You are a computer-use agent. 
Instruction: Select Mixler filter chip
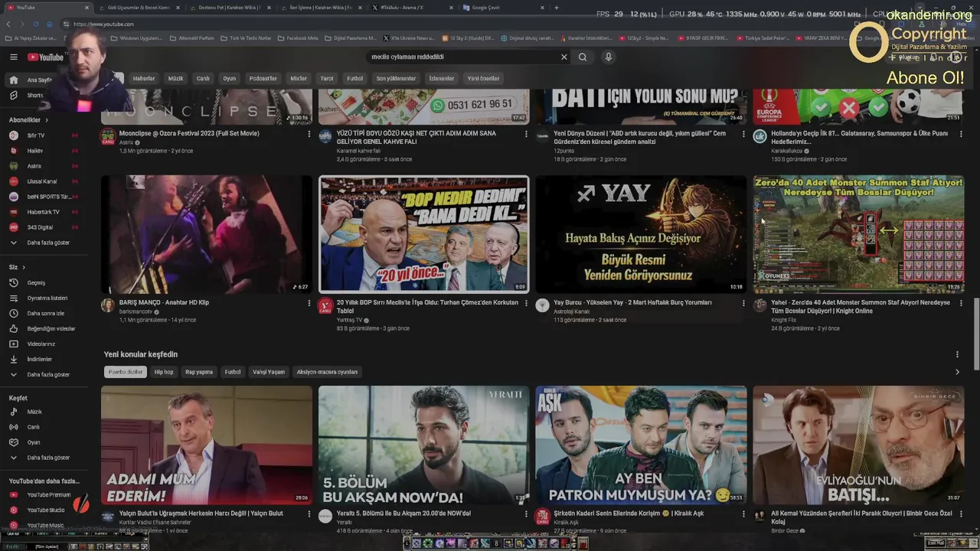pyautogui.click(x=299, y=78)
